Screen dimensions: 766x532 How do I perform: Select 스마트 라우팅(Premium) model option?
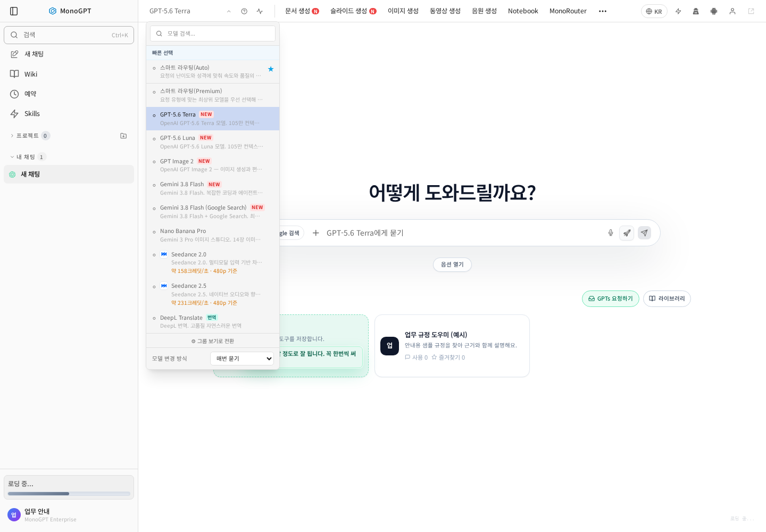click(213, 95)
